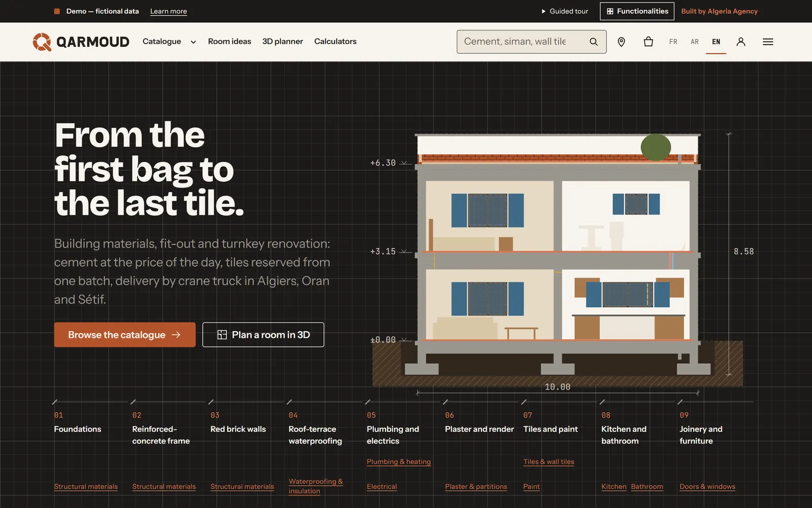Click the Guided tour text
The height and width of the screenshot is (508, 812).
pos(569,11)
